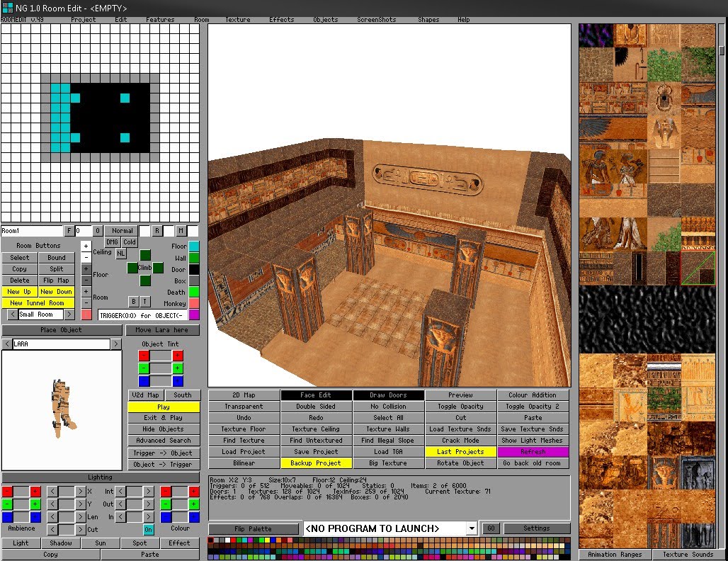
Task: Raise Room with its plus button
Action: pyautogui.click(x=86, y=292)
